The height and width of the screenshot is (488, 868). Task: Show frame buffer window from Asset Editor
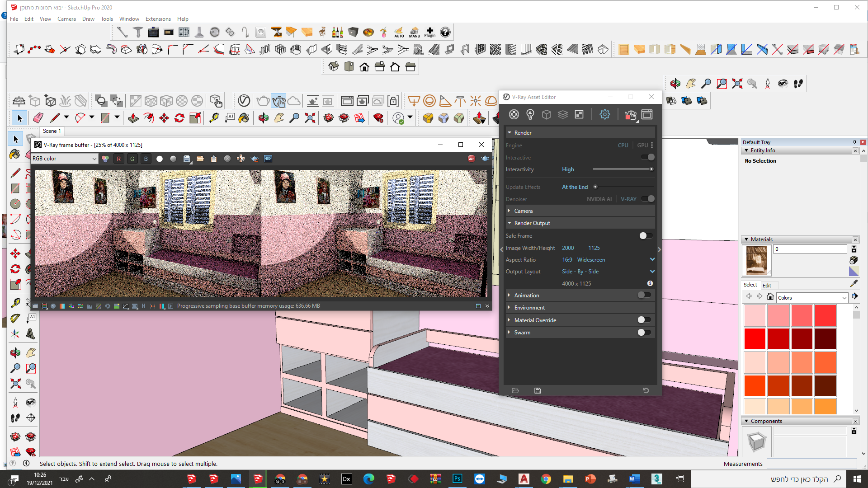647,115
